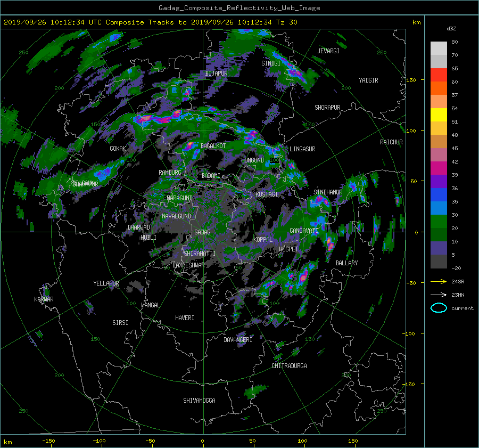Image resolution: width=479 pixels, height=448 pixels.
Task: Click the yellow 24SR arrow legend icon
Action: [439, 281]
